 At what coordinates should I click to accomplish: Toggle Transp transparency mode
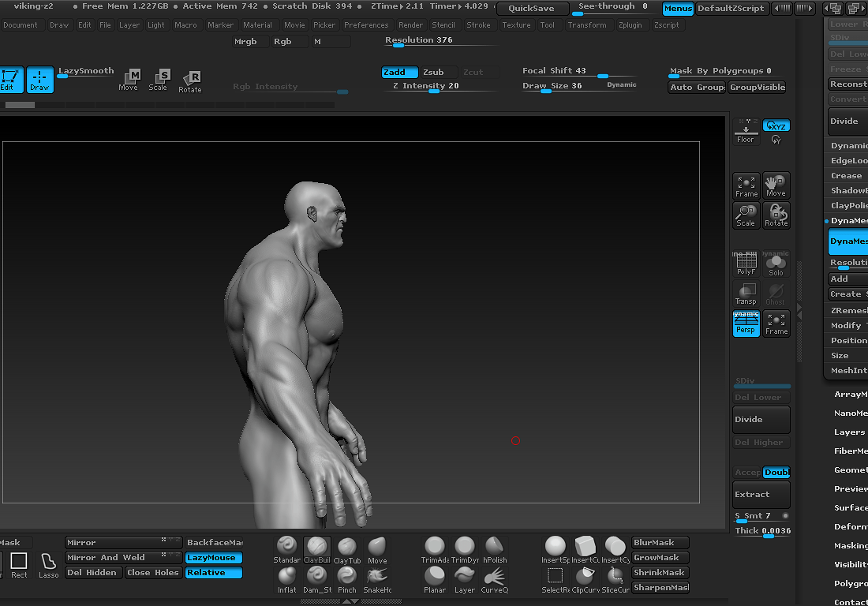tap(746, 294)
